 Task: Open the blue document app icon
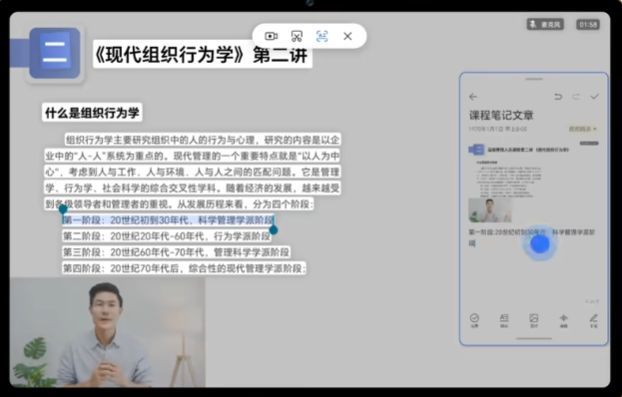pyautogui.click(x=55, y=53)
